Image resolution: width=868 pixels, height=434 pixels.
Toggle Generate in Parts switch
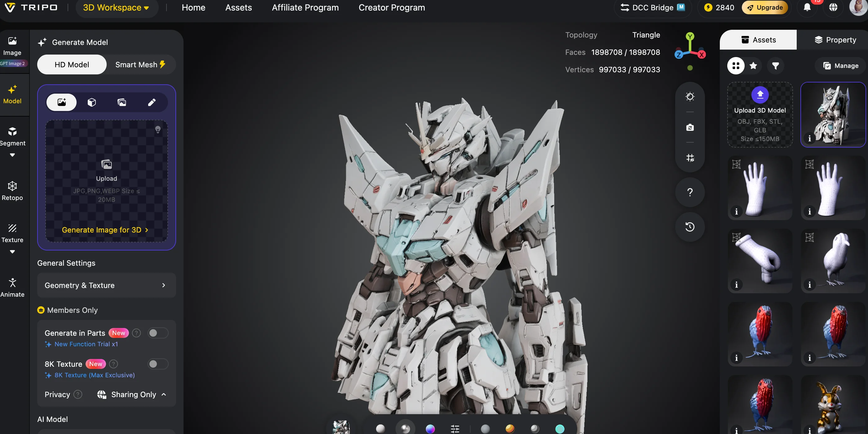pyautogui.click(x=158, y=333)
